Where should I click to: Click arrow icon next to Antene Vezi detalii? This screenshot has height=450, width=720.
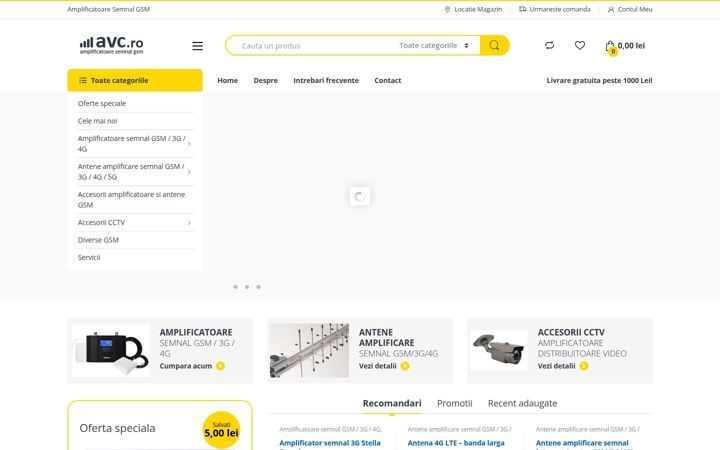[405, 366]
